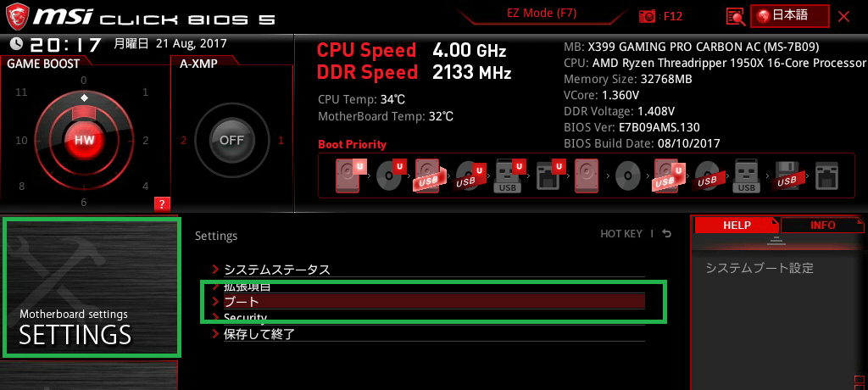Click the CPU Temp: 34℃ text
The width and height of the screenshot is (868, 390).
pos(361,100)
